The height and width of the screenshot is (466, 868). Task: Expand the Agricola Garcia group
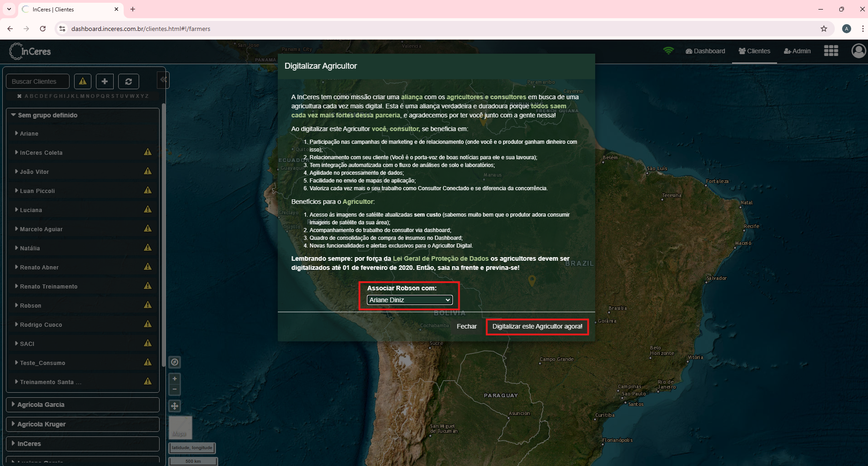(x=83, y=405)
